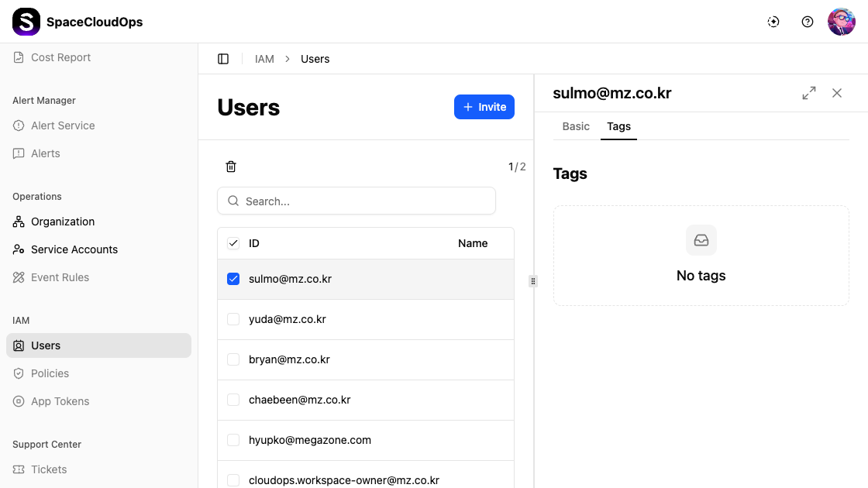868x488 pixels.
Task: Uncheck the sulmo@mz.co.kr checkbox
Action: [x=233, y=279]
